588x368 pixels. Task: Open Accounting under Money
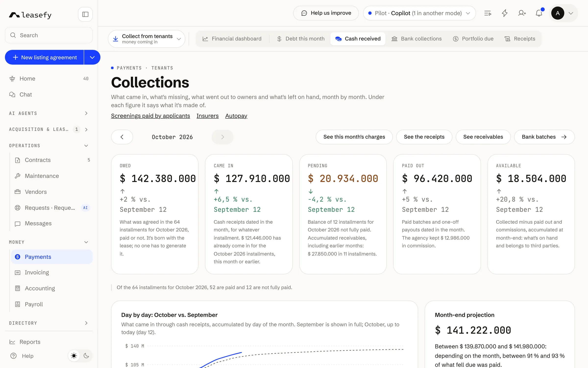click(52, 288)
